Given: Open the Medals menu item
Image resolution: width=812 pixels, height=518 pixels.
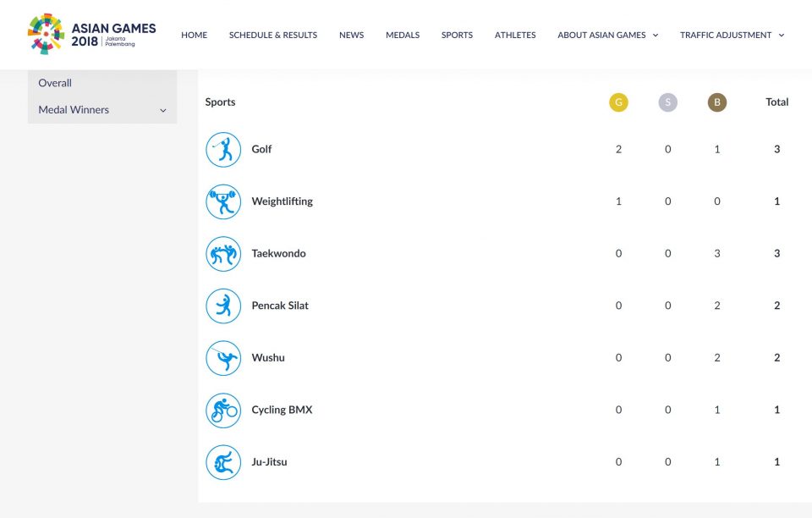Looking at the screenshot, I should (x=403, y=36).
